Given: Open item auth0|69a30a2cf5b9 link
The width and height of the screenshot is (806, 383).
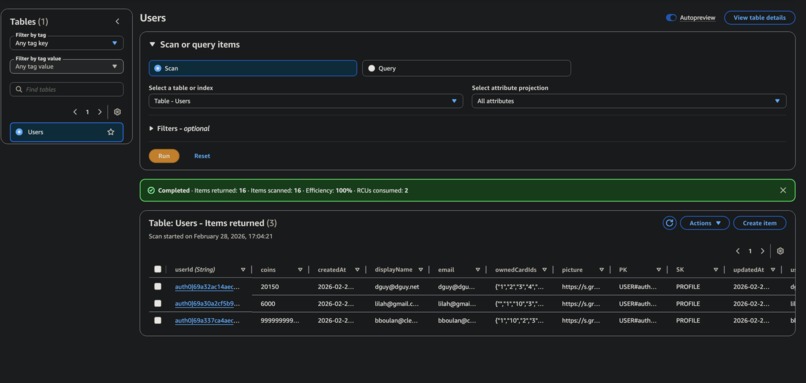Looking at the screenshot, I should click(x=207, y=304).
